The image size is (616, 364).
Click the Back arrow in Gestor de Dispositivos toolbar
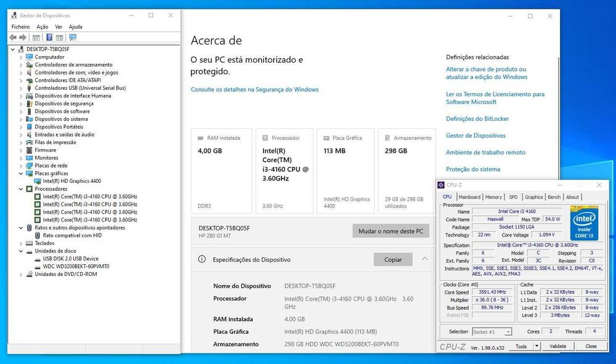(x=13, y=38)
